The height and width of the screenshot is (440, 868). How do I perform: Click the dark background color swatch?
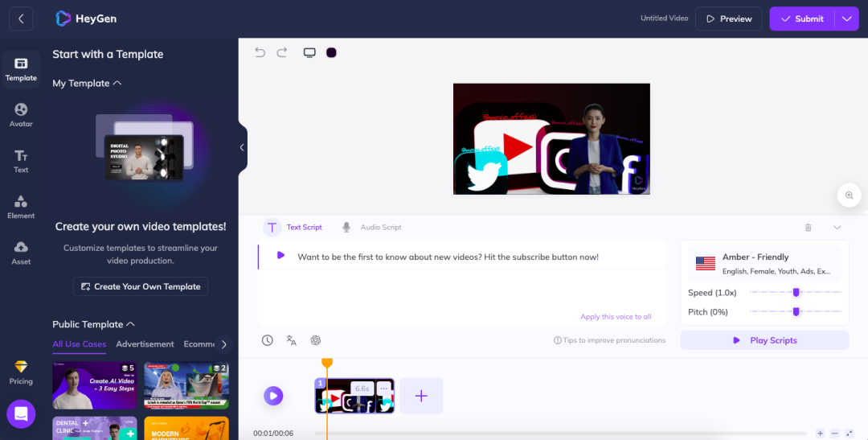tap(331, 52)
